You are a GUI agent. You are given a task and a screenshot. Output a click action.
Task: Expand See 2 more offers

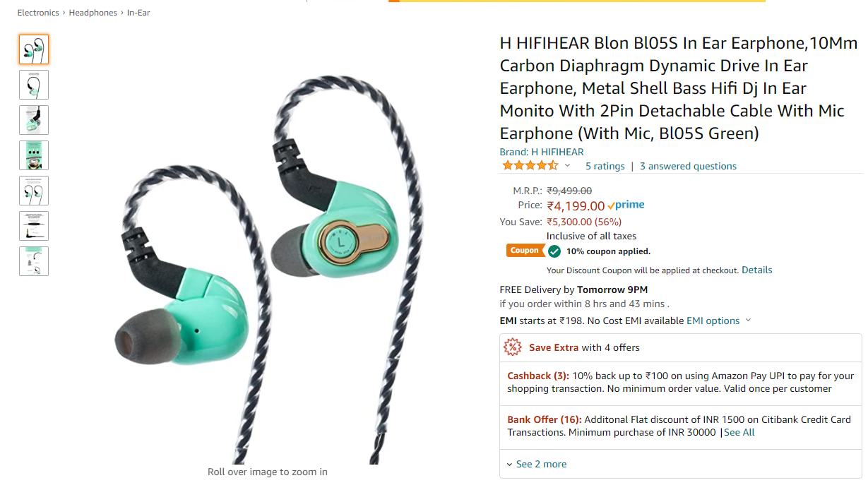point(537,464)
